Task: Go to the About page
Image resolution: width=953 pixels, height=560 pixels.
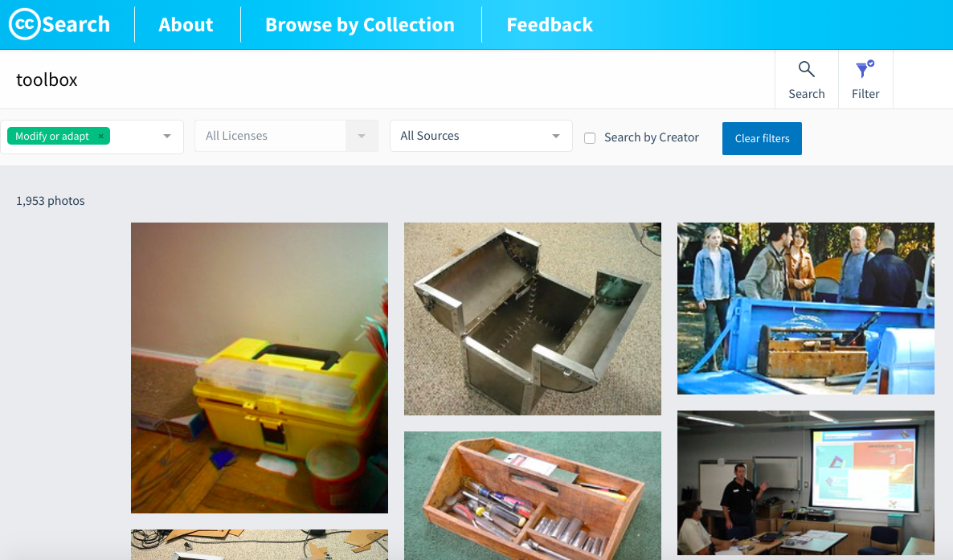Action: 186,24
